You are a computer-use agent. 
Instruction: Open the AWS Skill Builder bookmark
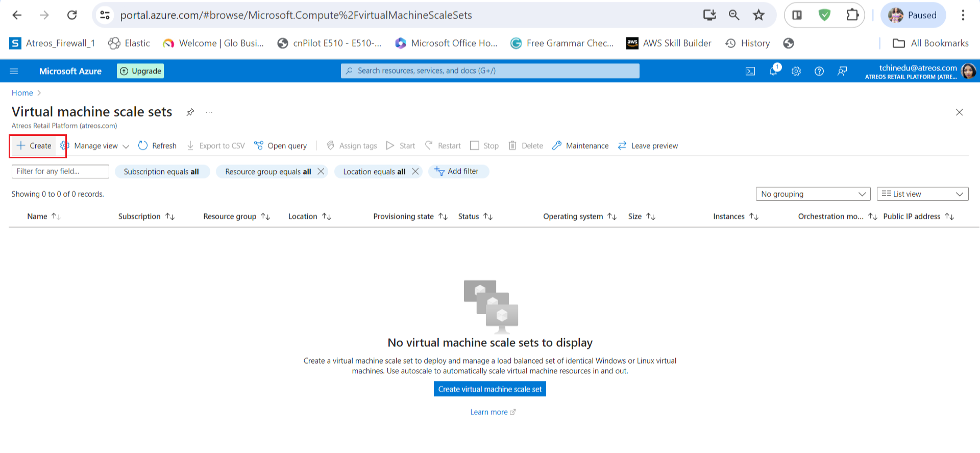pyautogui.click(x=669, y=43)
